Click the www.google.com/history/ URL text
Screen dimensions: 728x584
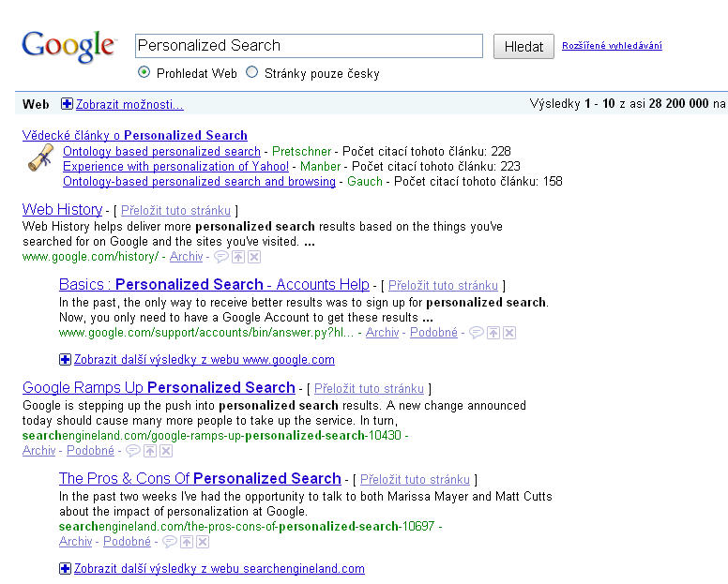coord(91,257)
